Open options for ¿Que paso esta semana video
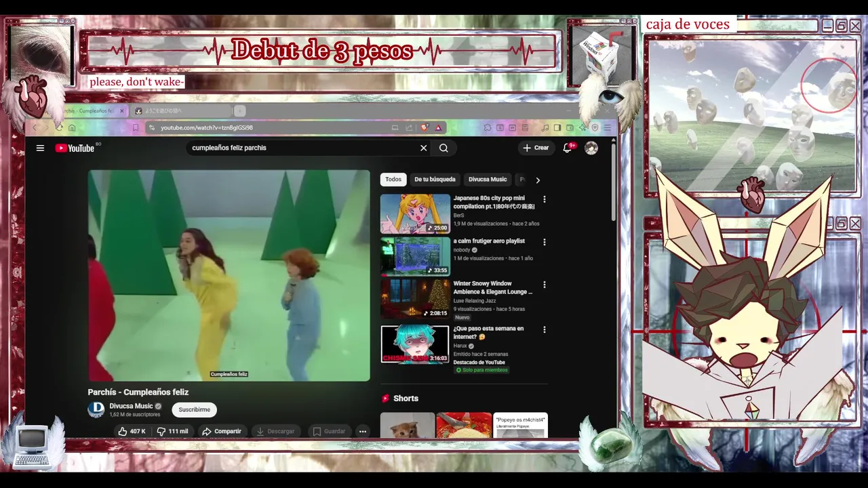 click(544, 329)
